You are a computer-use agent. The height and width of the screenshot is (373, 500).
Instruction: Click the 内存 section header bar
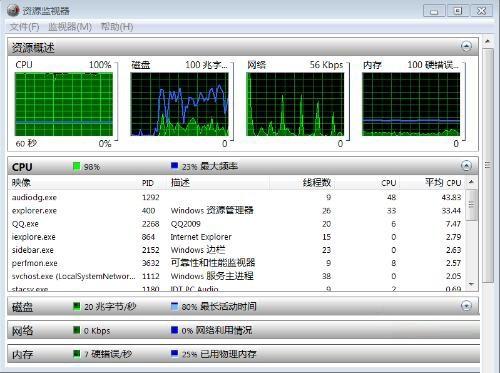[x=243, y=354]
